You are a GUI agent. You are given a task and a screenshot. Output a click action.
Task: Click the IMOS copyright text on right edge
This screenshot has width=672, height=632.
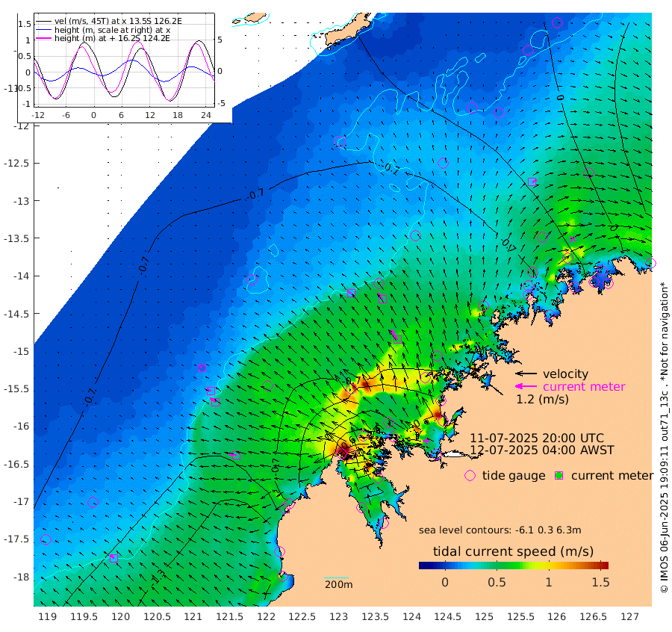(x=664, y=437)
